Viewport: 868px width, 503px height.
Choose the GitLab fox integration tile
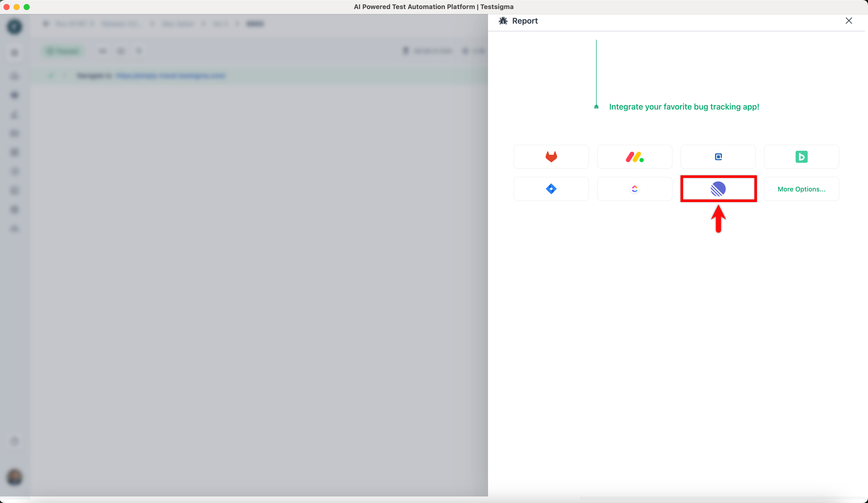[x=551, y=157]
